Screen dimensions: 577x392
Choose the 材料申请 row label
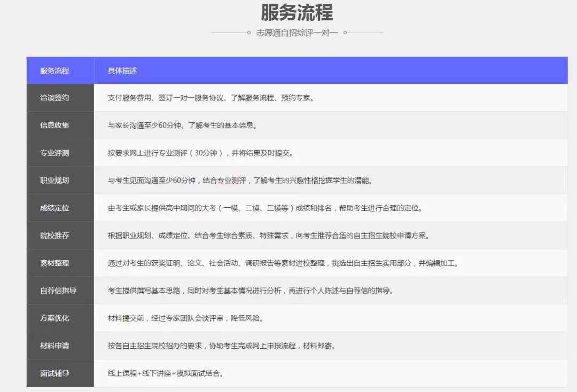[54, 346]
